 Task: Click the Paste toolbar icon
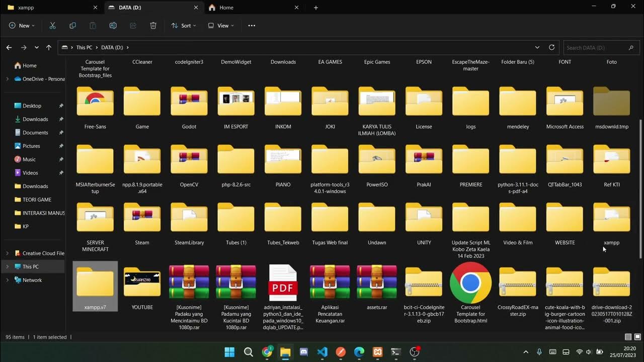[x=93, y=26]
